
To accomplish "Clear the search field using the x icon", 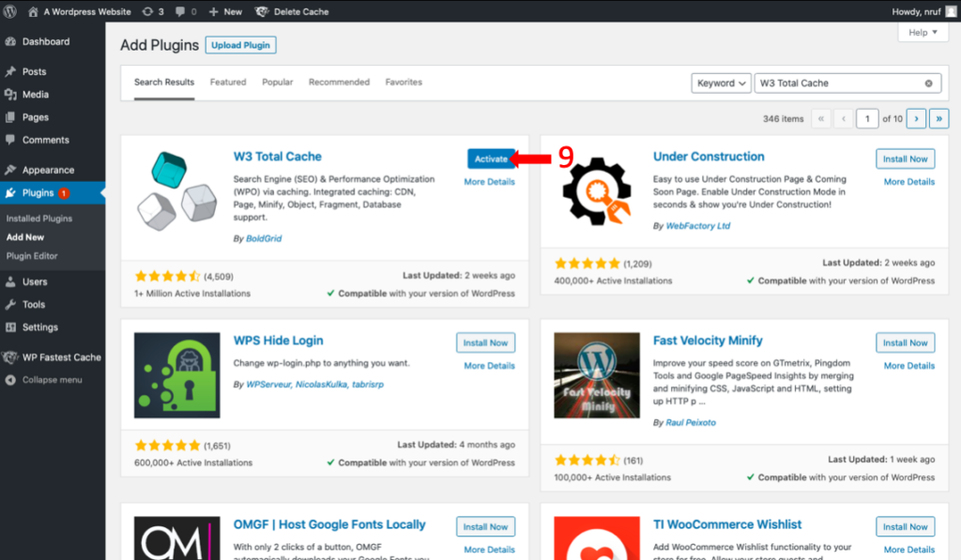I will pyautogui.click(x=928, y=83).
